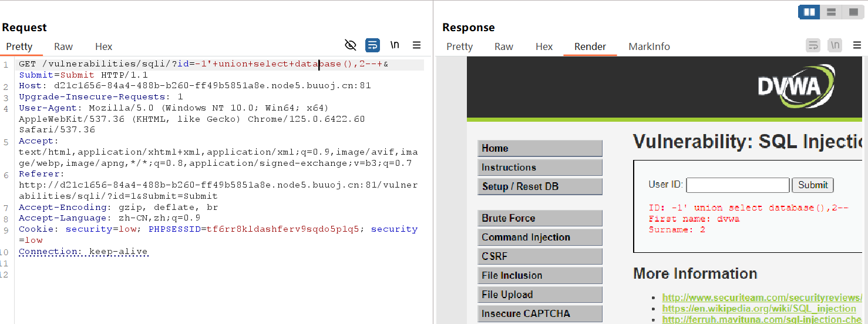The width and height of the screenshot is (868, 324).
Task: Click the 'Request' panel title
Action: tap(24, 27)
